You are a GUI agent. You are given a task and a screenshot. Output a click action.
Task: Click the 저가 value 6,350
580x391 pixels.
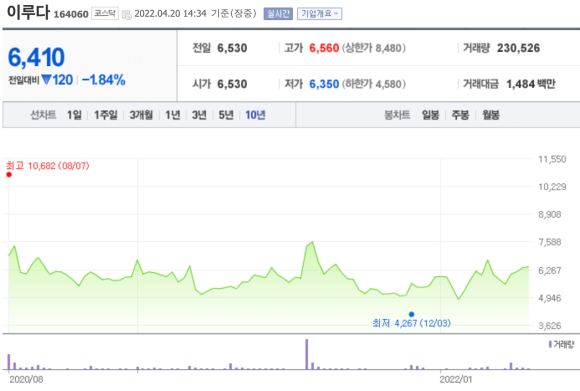(x=324, y=84)
